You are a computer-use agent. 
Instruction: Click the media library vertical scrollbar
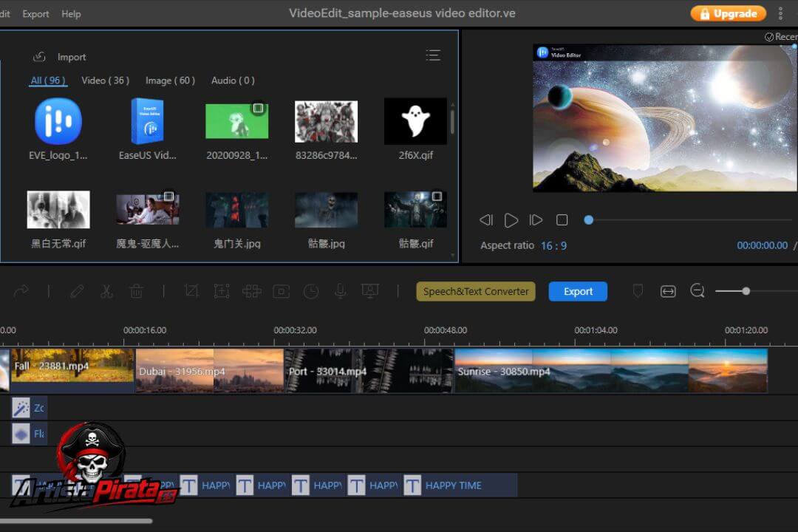pos(452,122)
